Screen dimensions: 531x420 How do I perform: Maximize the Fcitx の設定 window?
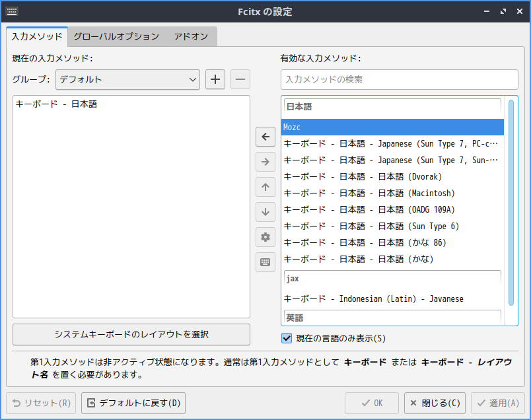pyautogui.click(x=503, y=11)
